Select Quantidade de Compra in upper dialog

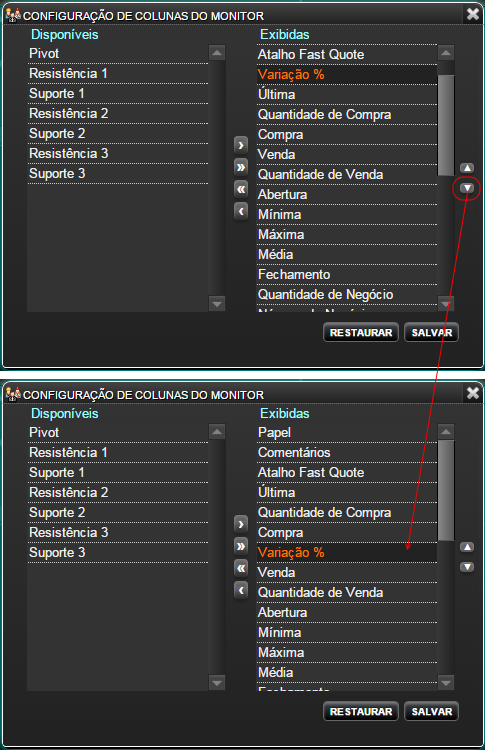pyautogui.click(x=347, y=115)
